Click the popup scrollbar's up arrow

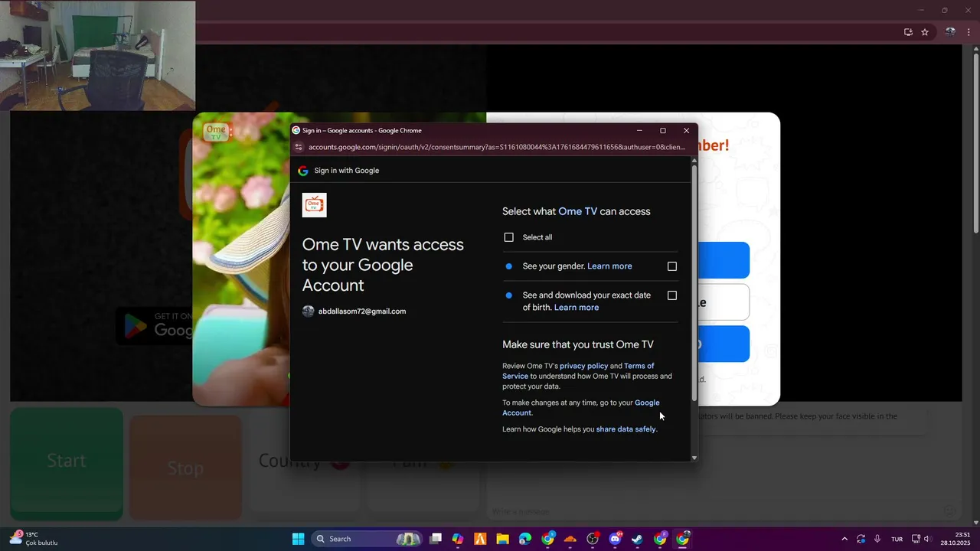tap(694, 161)
